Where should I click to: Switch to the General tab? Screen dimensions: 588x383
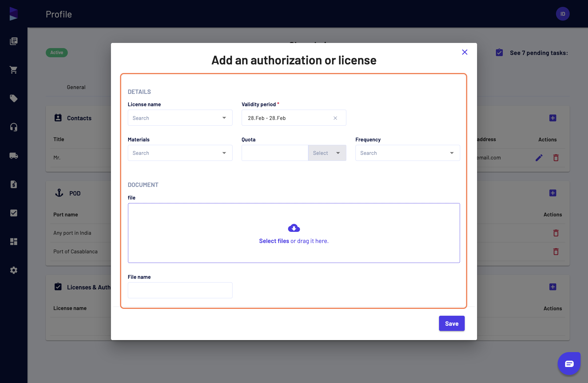pyautogui.click(x=76, y=87)
